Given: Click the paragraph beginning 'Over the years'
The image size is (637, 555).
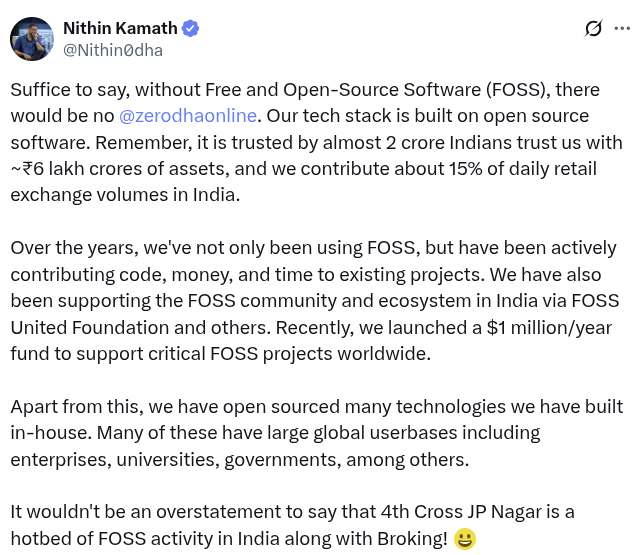Looking at the screenshot, I should [315, 301].
